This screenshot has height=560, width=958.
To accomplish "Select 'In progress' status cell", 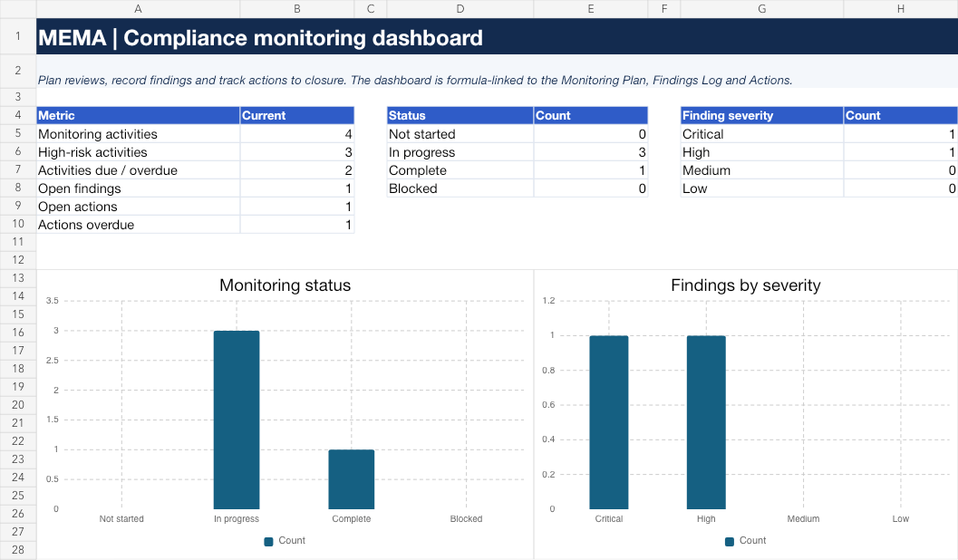I will pyautogui.click(x=460, y=152).
